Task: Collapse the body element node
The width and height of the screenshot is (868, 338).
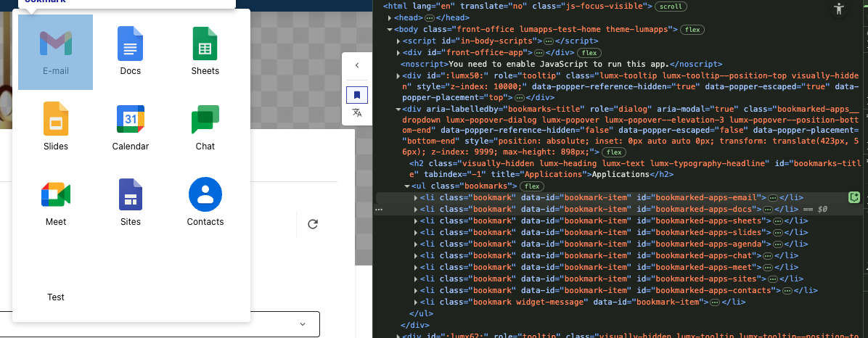Action: (388, 29)
